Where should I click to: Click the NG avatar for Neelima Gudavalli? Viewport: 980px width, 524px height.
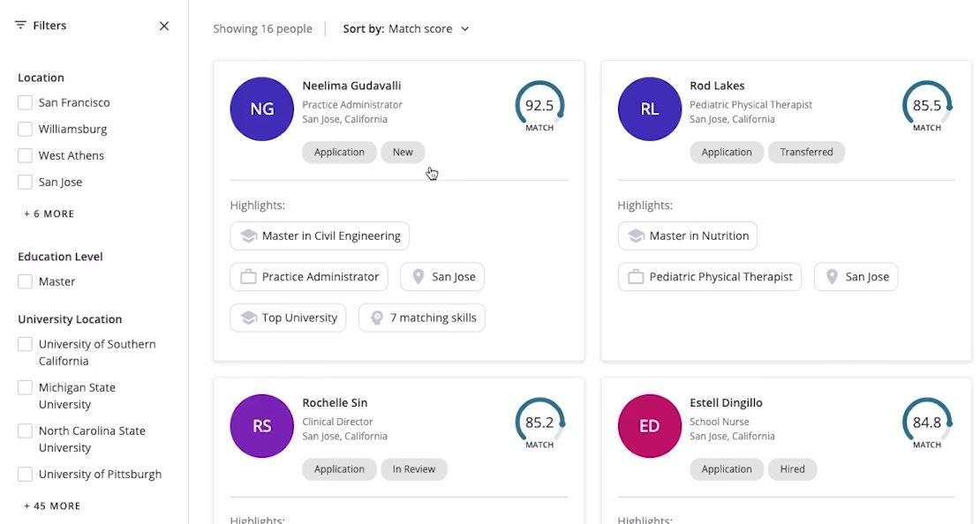point(261,109)
